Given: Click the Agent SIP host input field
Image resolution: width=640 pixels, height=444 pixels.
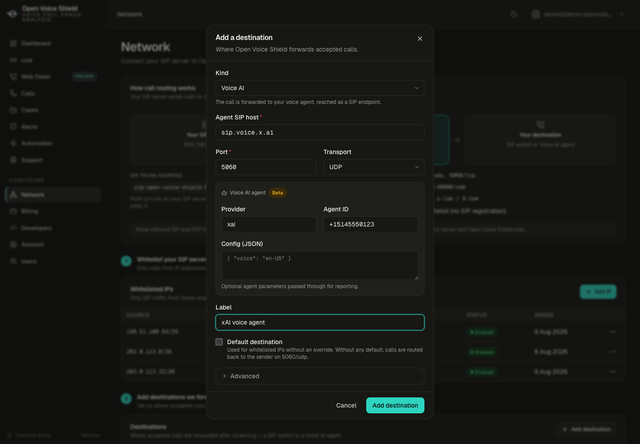Looking at the screenshot, I should tap(320, 132).
